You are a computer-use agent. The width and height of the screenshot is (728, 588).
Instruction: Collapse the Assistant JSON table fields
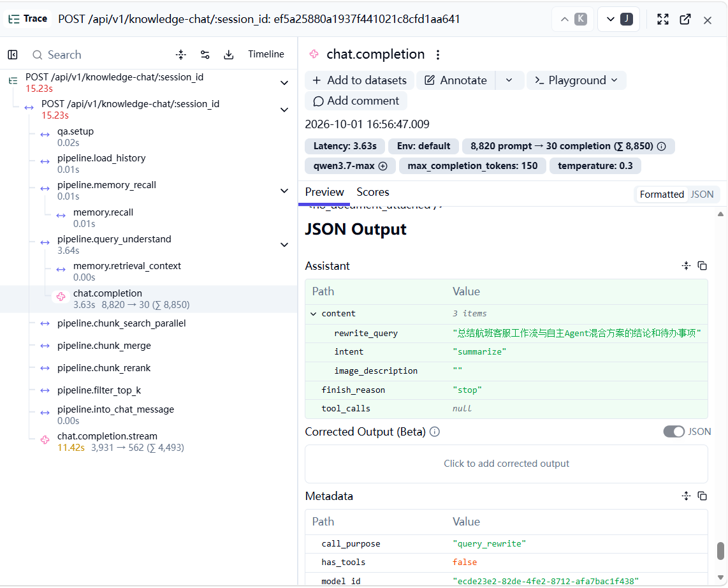(686, 266)
